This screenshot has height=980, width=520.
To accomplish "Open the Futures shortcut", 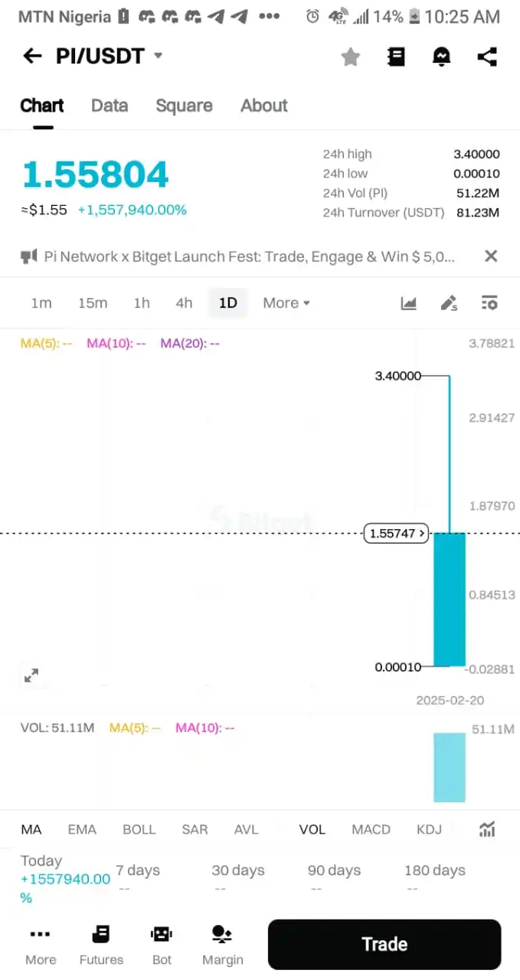I will coord(101,946).
